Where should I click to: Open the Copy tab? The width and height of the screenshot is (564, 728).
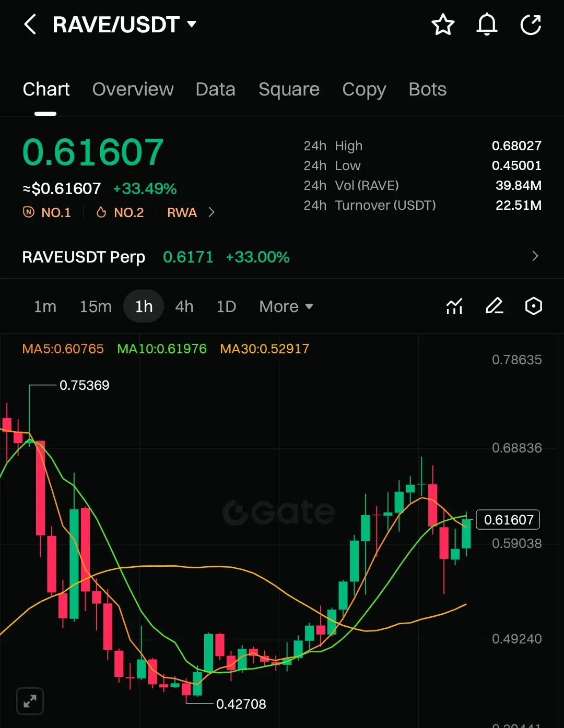pyautogui.click(x=364, y=90)
